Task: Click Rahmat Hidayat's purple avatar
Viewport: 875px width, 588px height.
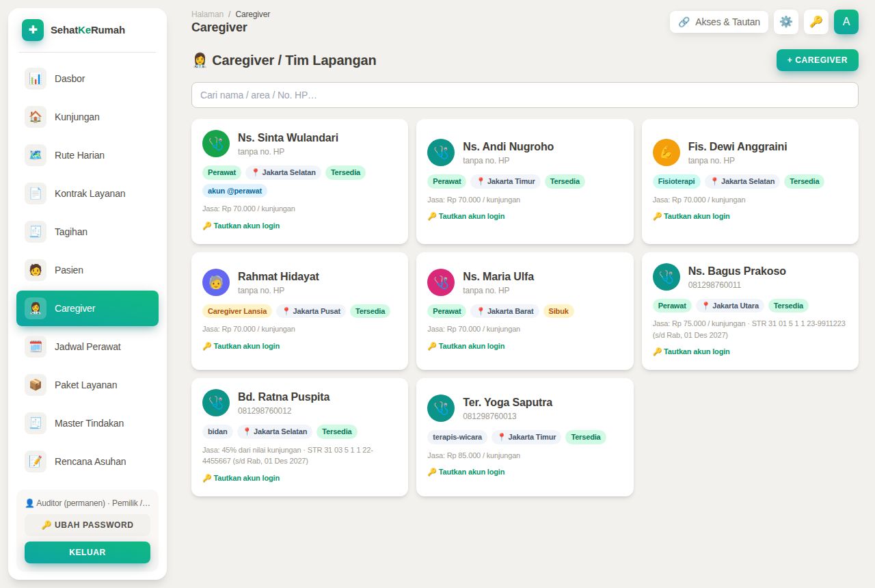Action: (216, 282)
